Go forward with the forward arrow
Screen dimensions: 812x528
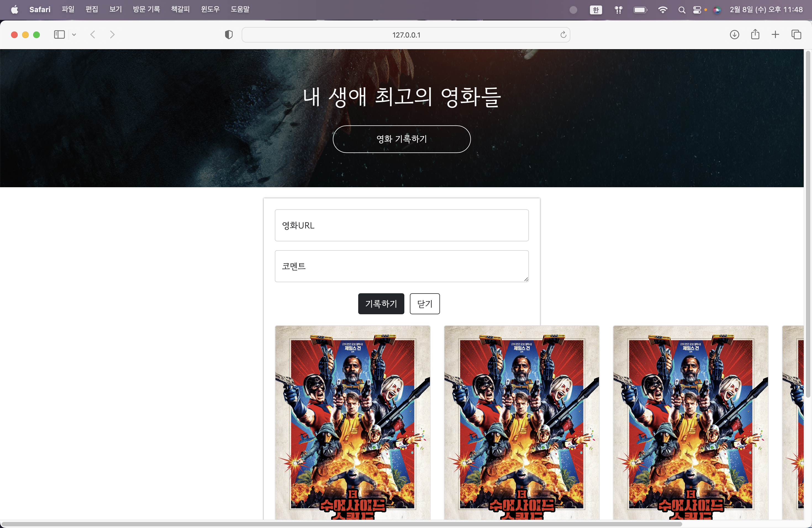112,35
